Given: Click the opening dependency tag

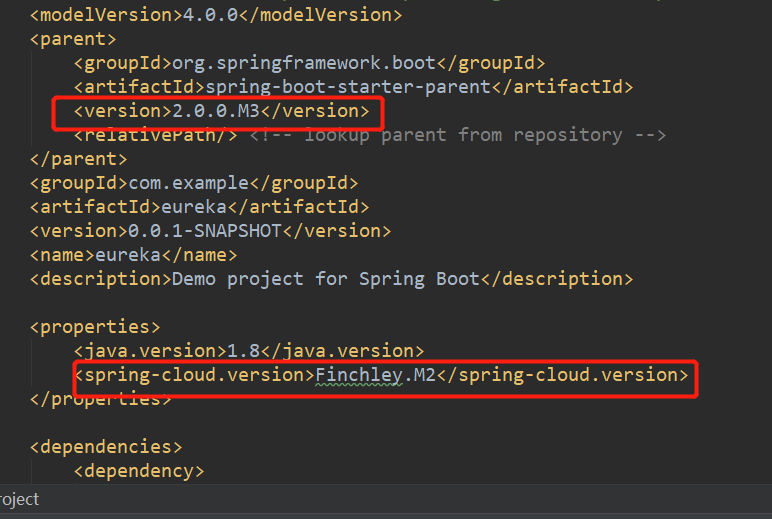Looking at the screenshot, I should [x=139, y=471].
